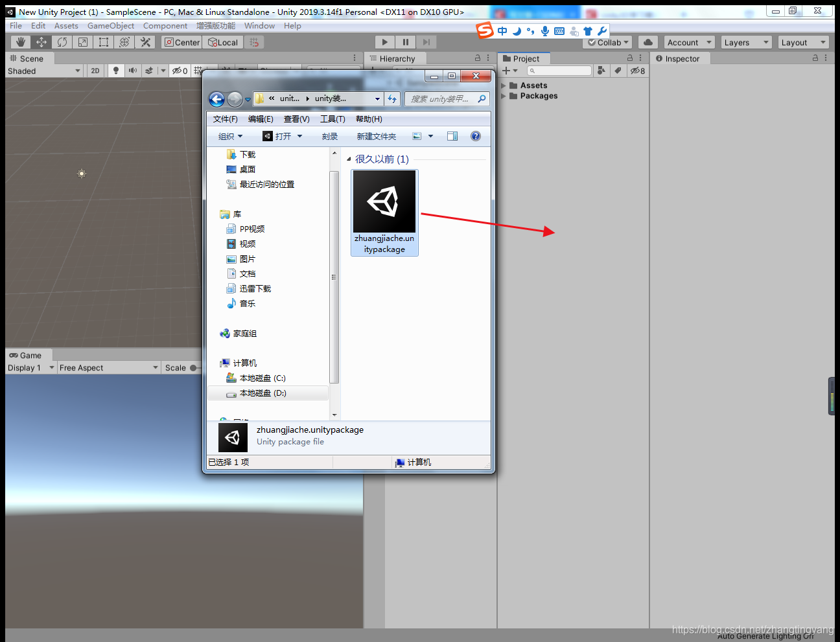Click search by label tag icon
Image resolution: width=840 pixels, height=642 pixels.
pyautogui.click(x=618, y=71)
